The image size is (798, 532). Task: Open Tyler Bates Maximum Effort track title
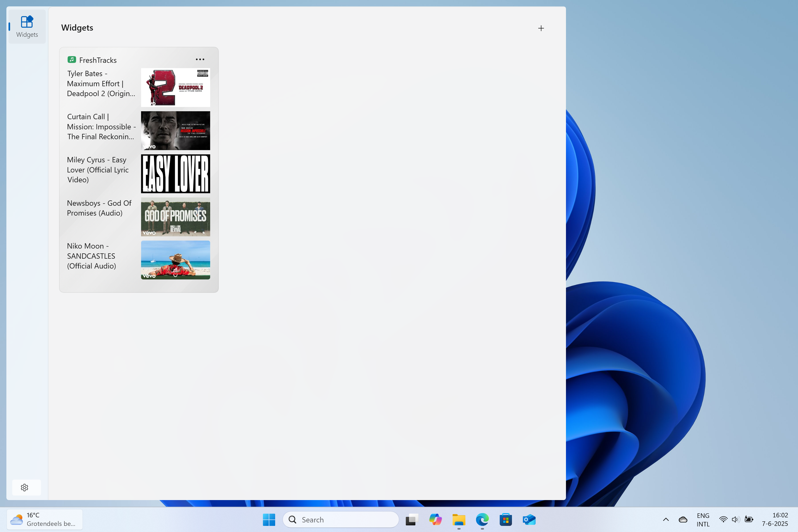(101, 84)
